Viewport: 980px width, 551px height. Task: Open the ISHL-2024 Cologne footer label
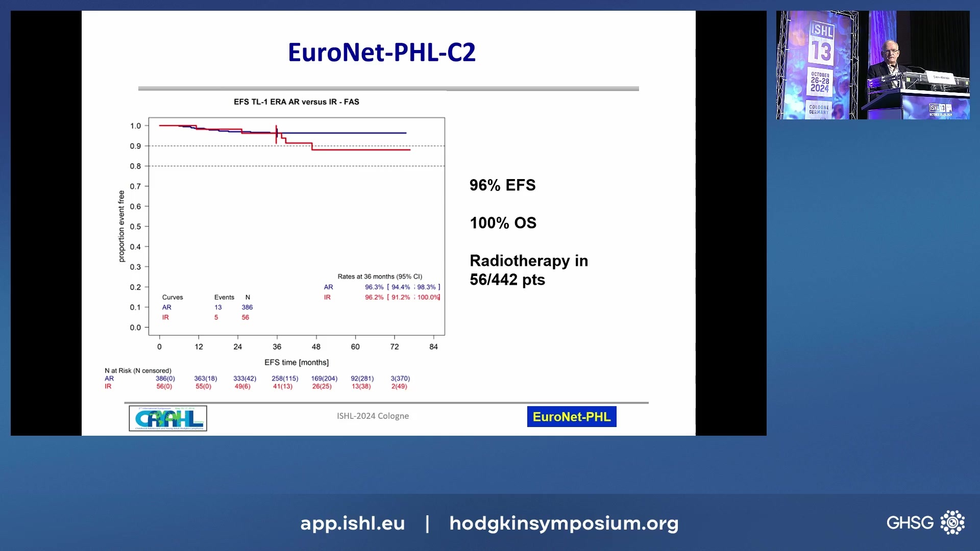click(372, 416)
